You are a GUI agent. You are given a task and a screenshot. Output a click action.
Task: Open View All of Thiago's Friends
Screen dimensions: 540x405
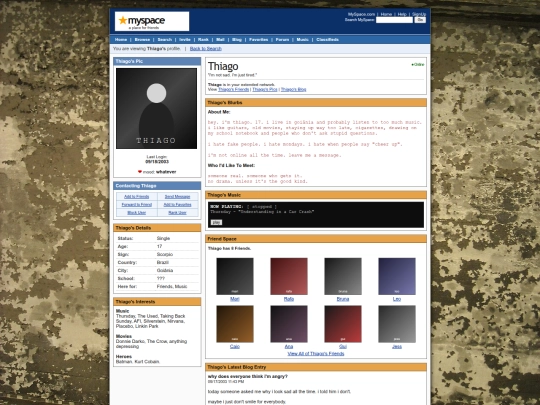pyautogui.click(x=316, y=354)
